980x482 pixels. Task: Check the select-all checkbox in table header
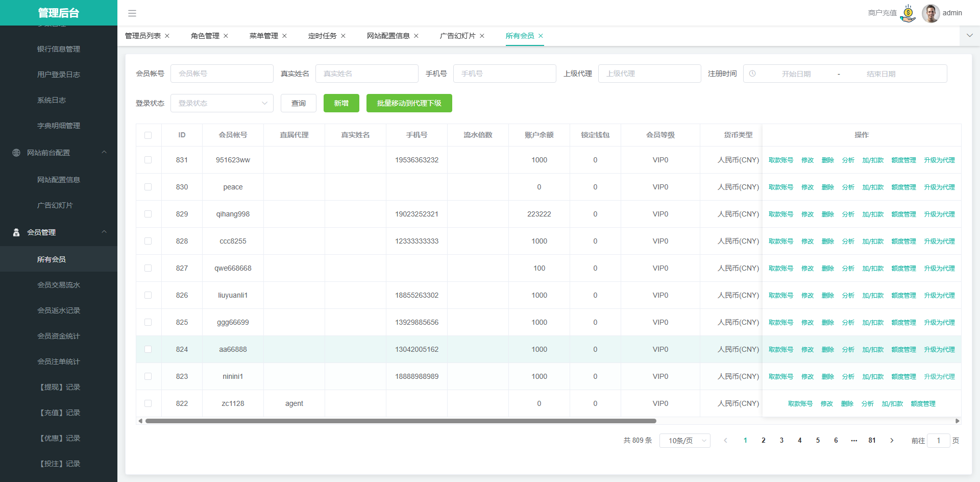(x=148, y=135)
